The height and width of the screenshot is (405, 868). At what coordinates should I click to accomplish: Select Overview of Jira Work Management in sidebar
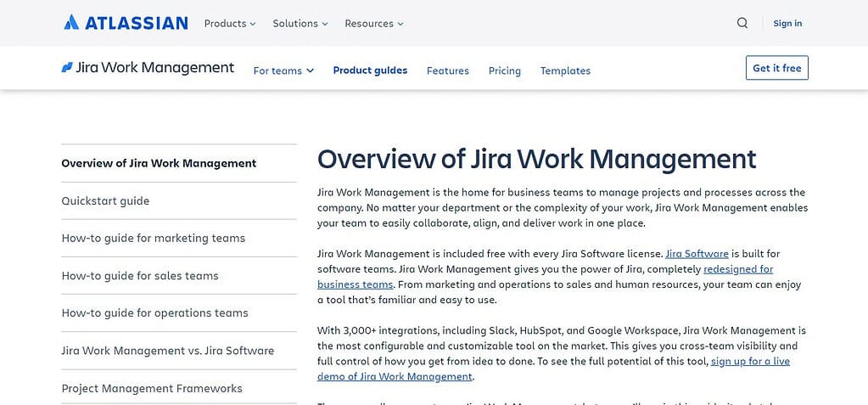(179, 163)
